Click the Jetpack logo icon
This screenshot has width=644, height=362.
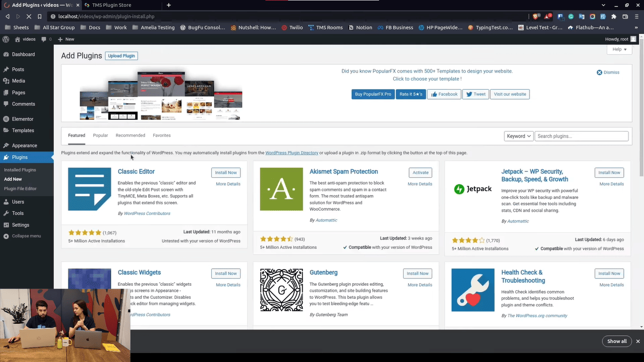pyautogui.click(x=473, y=189)
